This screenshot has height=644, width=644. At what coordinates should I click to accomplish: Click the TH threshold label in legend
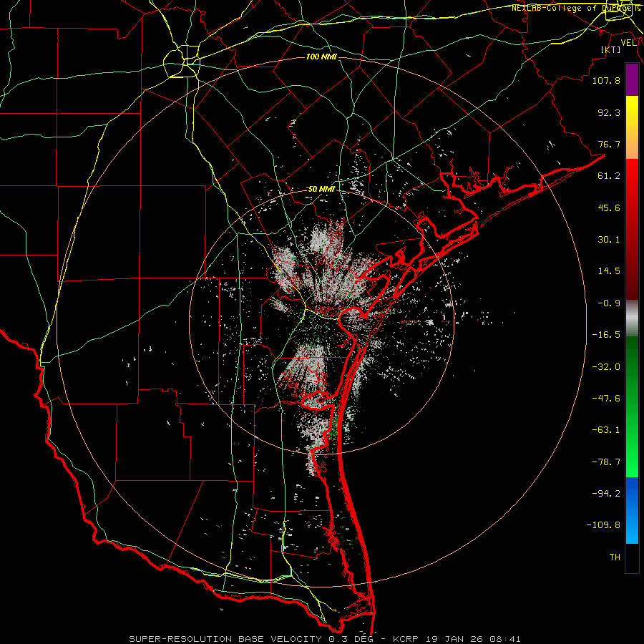click(615, 557)
